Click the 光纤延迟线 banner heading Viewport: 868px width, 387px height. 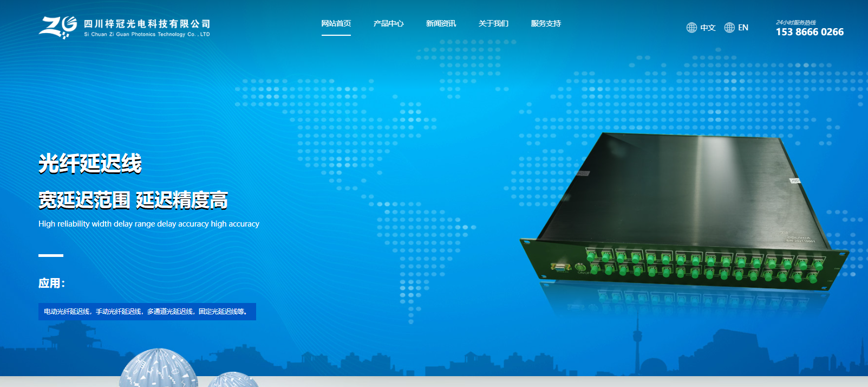(90, 164)
